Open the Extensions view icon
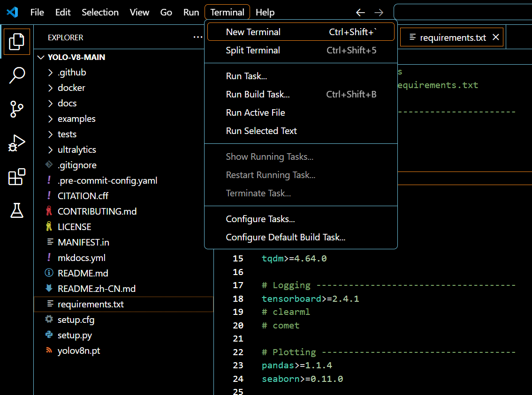The image size is (532, 395). point(17,177)
